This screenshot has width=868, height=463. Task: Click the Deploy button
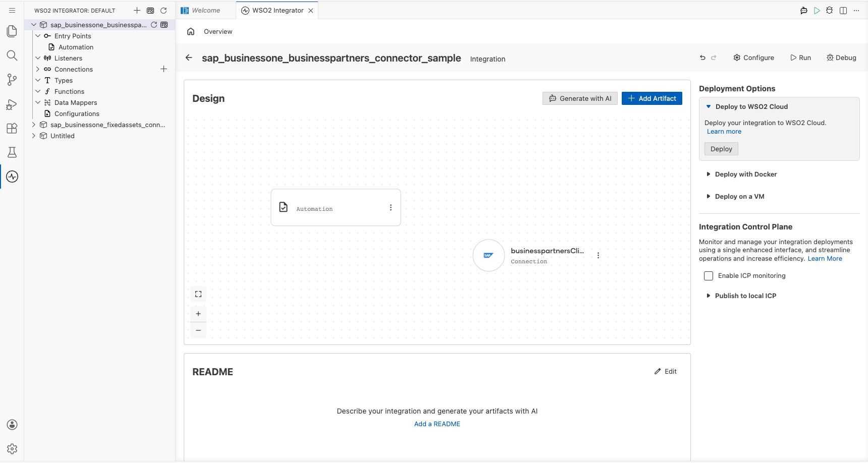721,149
